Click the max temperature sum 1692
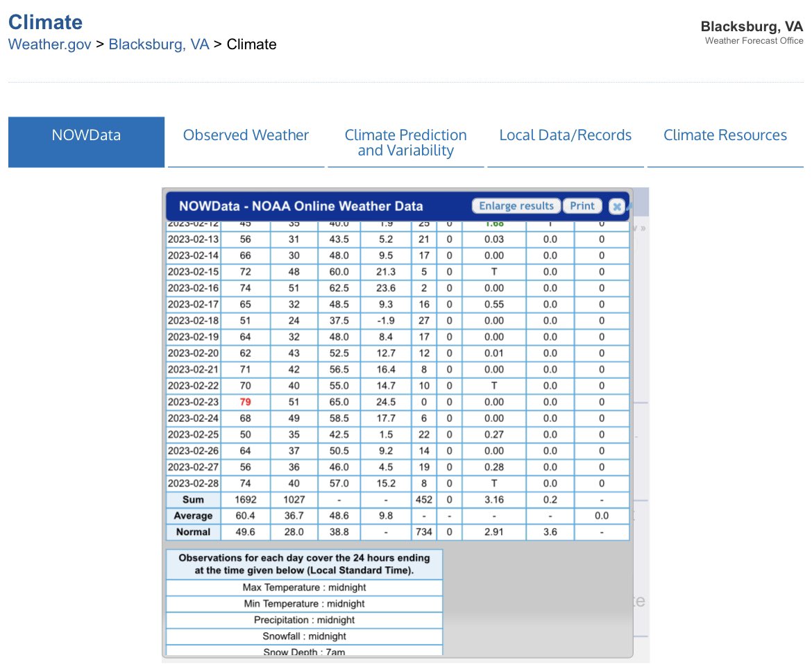812x669 pixels. coord(246,500)
